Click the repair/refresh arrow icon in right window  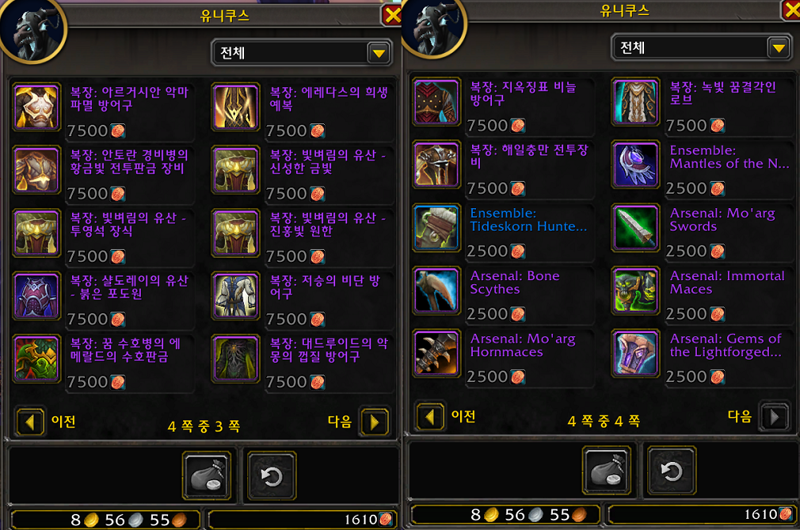[x=671, y=471]
